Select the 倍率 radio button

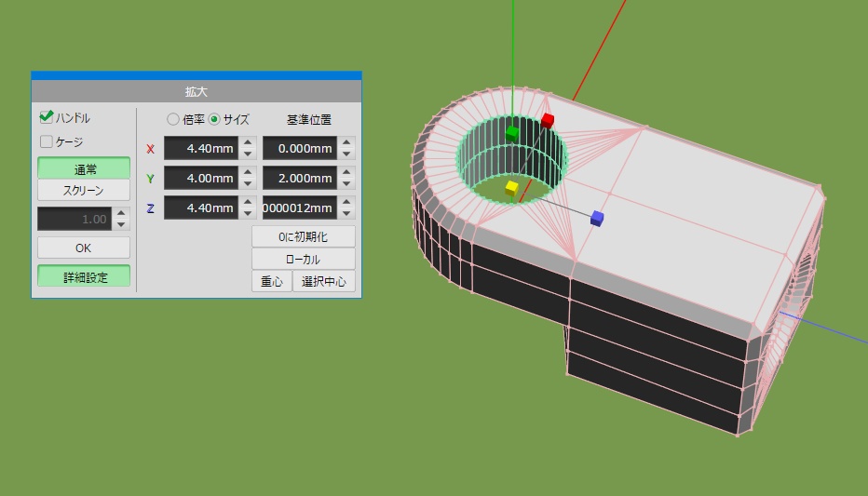[173, 119]
